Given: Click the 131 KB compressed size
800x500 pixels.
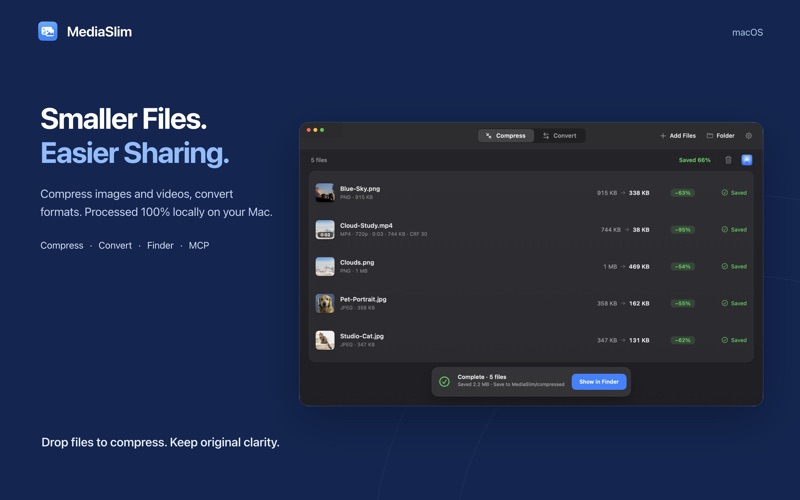Looking at the screenshot, I should [639, 340].
